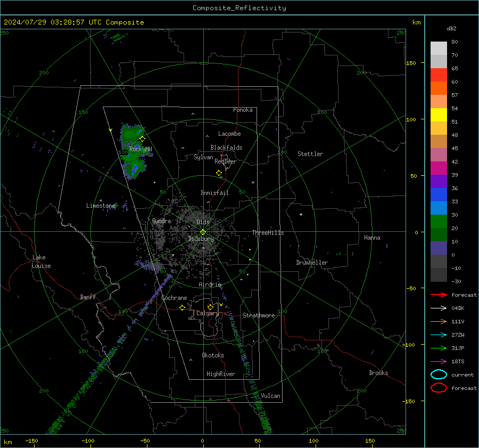Image resolution: width=479 pixels, height=448 pixels.
Task: Pick the red swatch between 65 and 60 dBZ
Action: click(439, 75)
